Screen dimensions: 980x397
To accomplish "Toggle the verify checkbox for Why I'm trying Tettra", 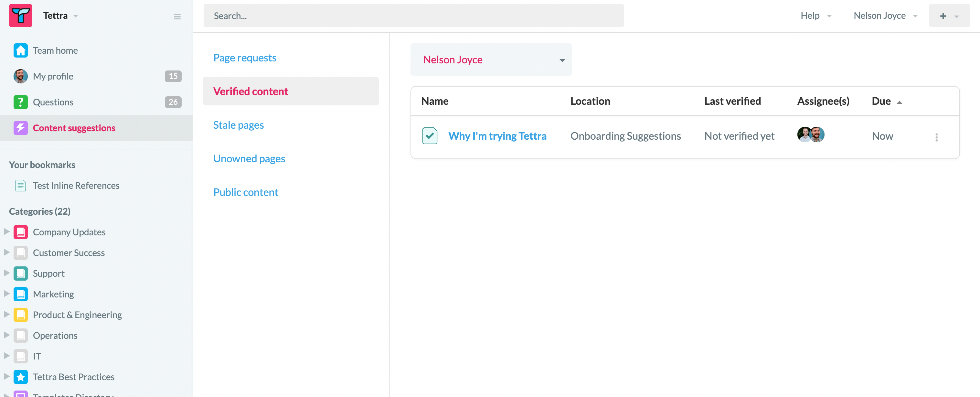I will click(430, 136).
